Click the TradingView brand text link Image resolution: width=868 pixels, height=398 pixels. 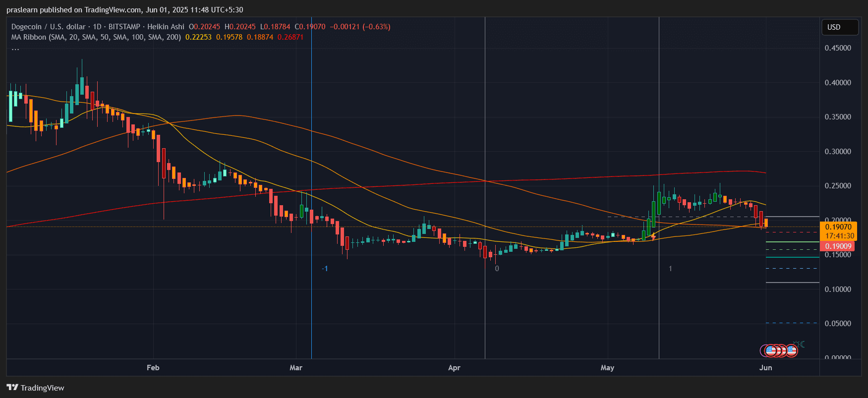pyautogui.click(x=42, y=388)
